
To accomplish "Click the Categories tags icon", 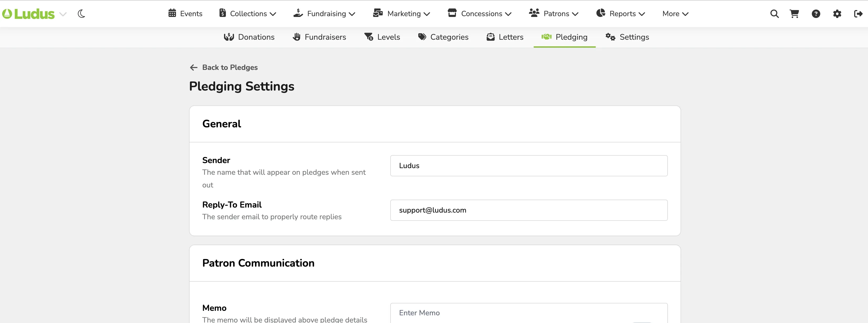I will 422,37.
